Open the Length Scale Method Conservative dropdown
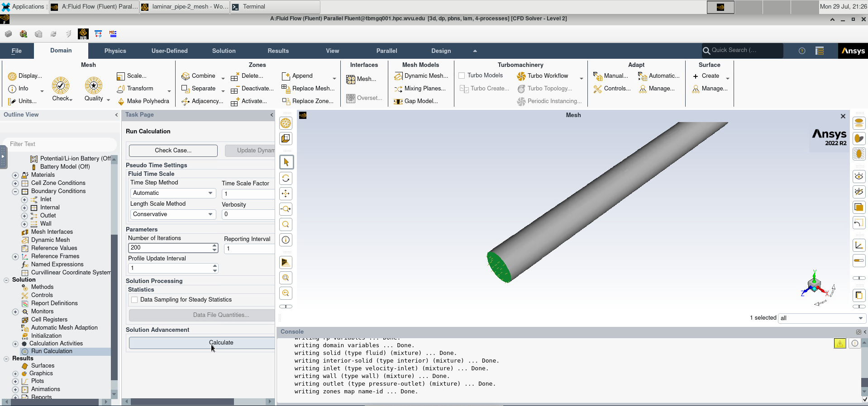Image resolution: width=868 pixels, height=406 pixels. pos(172,214)
